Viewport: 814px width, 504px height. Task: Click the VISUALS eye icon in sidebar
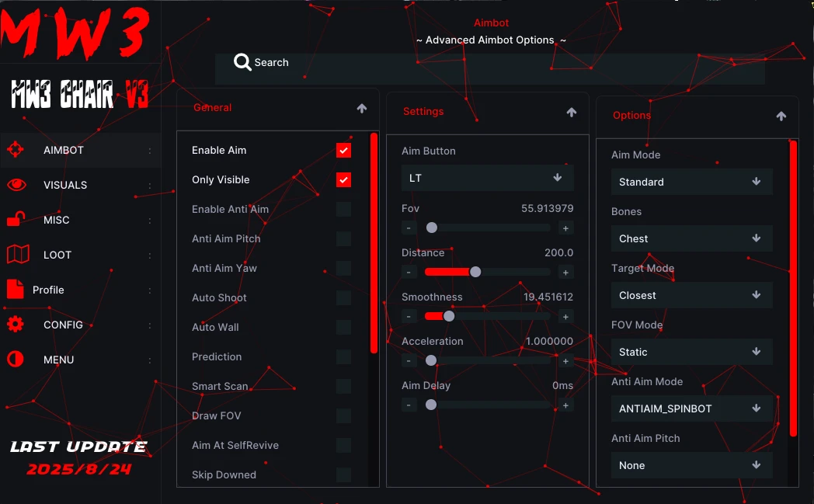16,184
